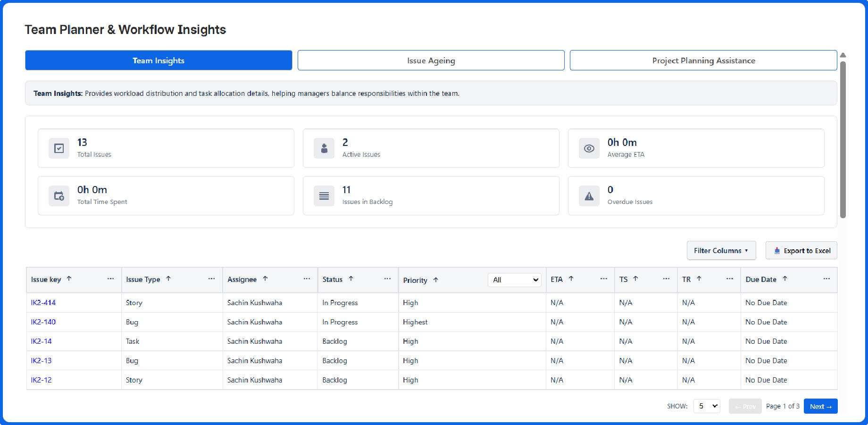Click the Active Issues person icon
This screenshot has height=425, width=868.
tap(324, 148)
